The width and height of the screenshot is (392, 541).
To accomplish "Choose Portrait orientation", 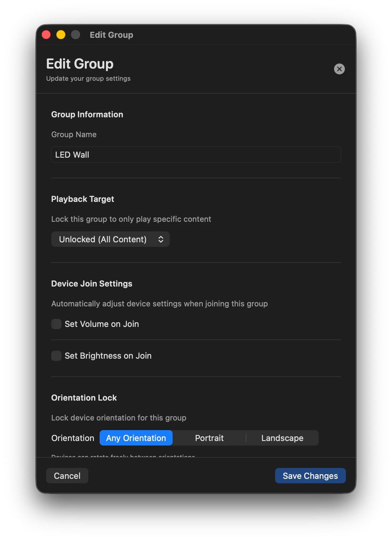I will (209, 438).
